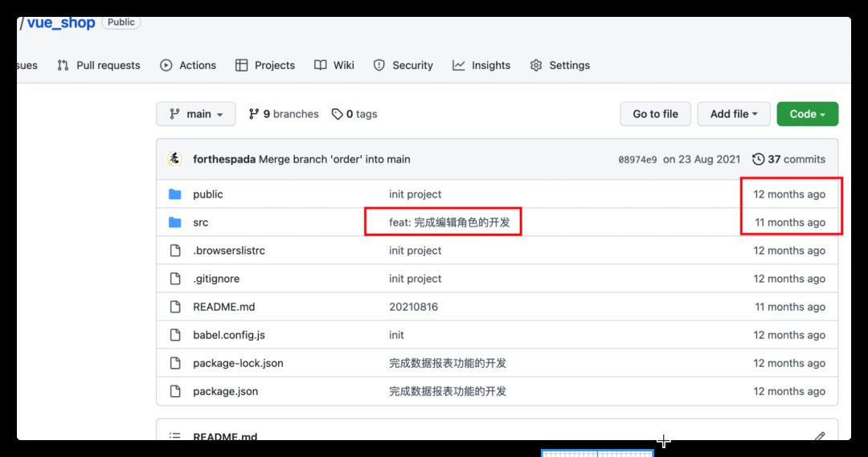The image size is (868, 457).
Task: Click the README.md file icon in list
Action: coord(175,307)
